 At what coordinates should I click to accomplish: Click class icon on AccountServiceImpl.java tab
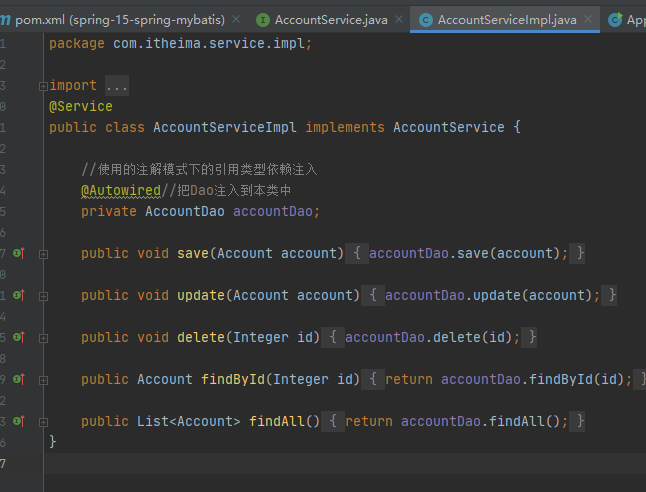(426, 19)
